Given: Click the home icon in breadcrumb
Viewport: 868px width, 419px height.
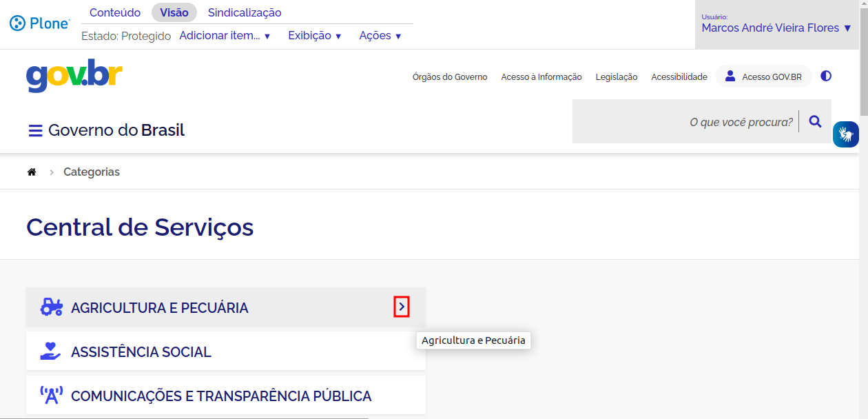Looking at the screenshot, I should [32, 172].
